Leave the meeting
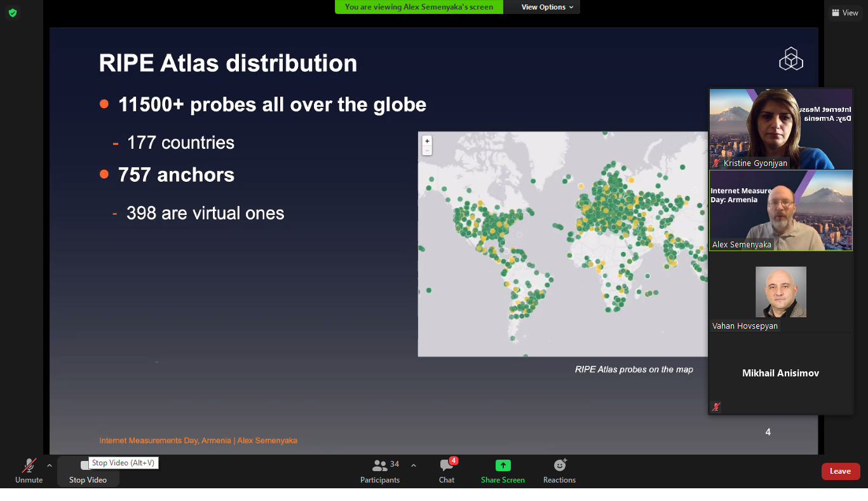This screenshot has width=868, height=501. pyautogui.click(x=841, y=471)
